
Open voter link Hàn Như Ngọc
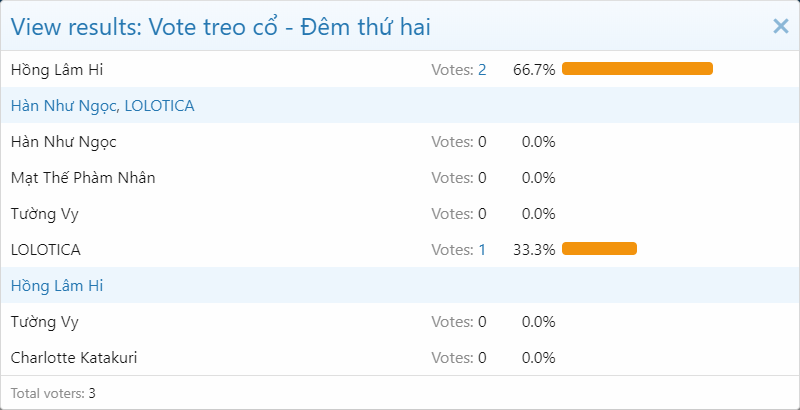[x=58, y=106]
